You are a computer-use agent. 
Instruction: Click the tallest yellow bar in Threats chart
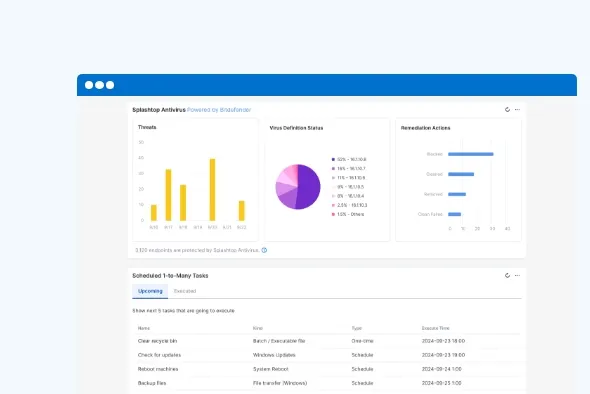click(x=212, y=190)
